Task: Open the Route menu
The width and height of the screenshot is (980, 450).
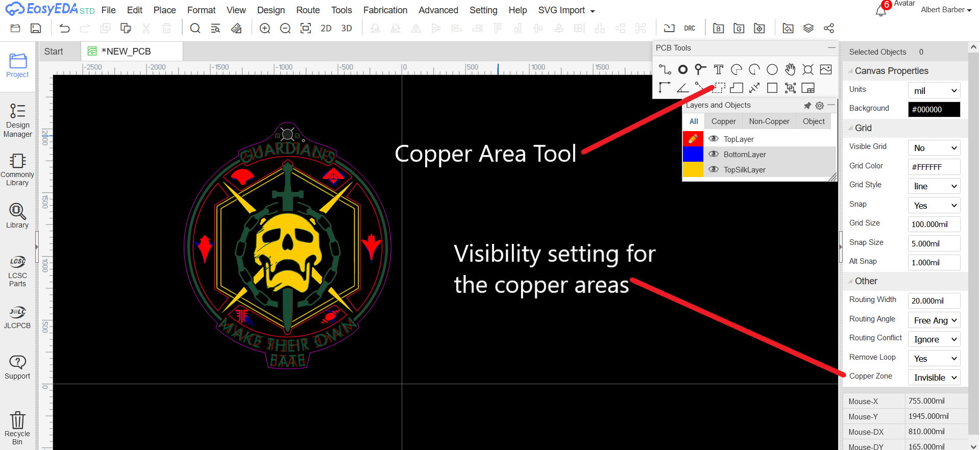Action: pos(308,10)
